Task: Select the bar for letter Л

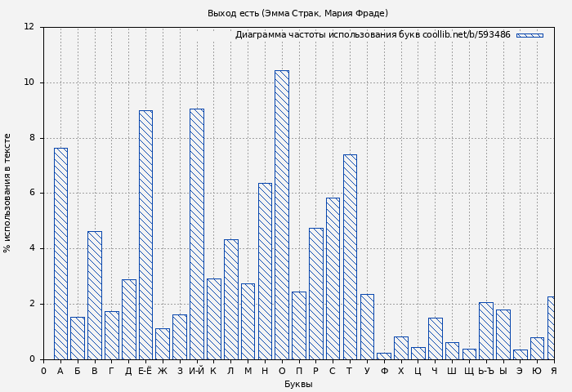Action: click(x=230, y=299)
